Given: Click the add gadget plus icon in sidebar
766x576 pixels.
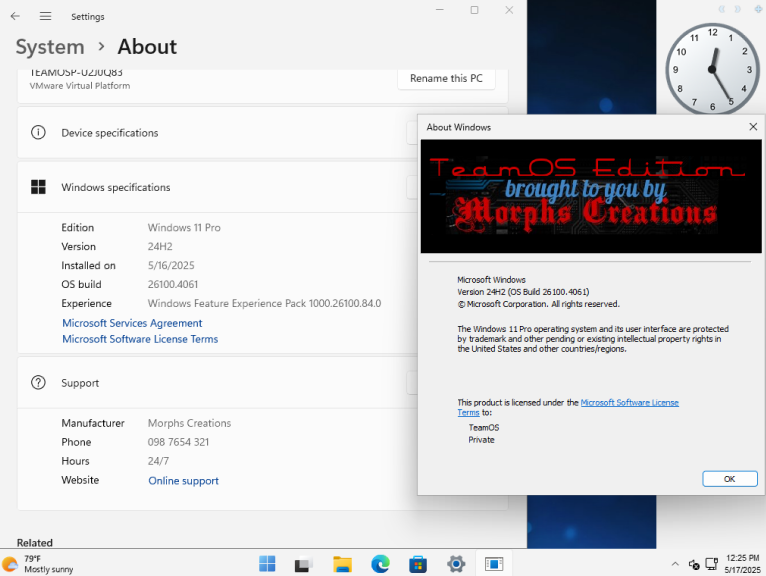Looking at the screenshot, I should tap(758, 8).
